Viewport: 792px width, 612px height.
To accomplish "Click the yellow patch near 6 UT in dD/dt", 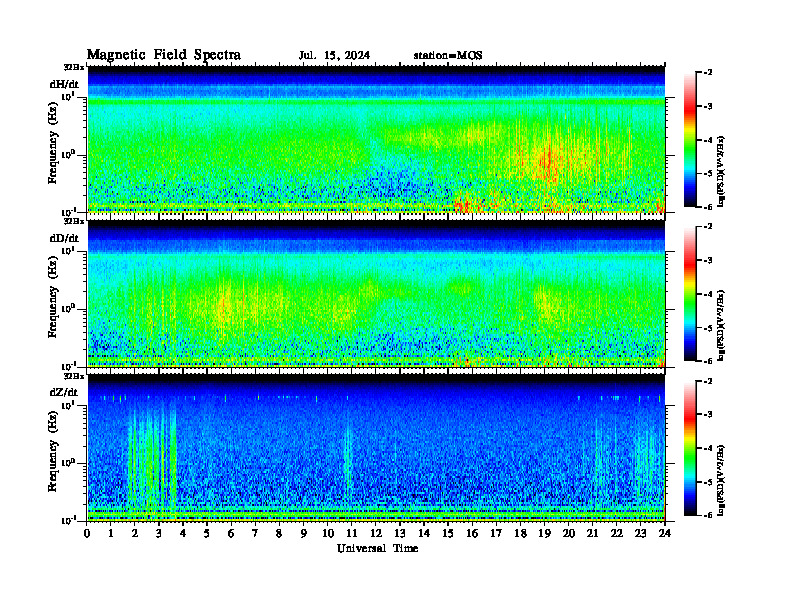I will coord(225,305).
